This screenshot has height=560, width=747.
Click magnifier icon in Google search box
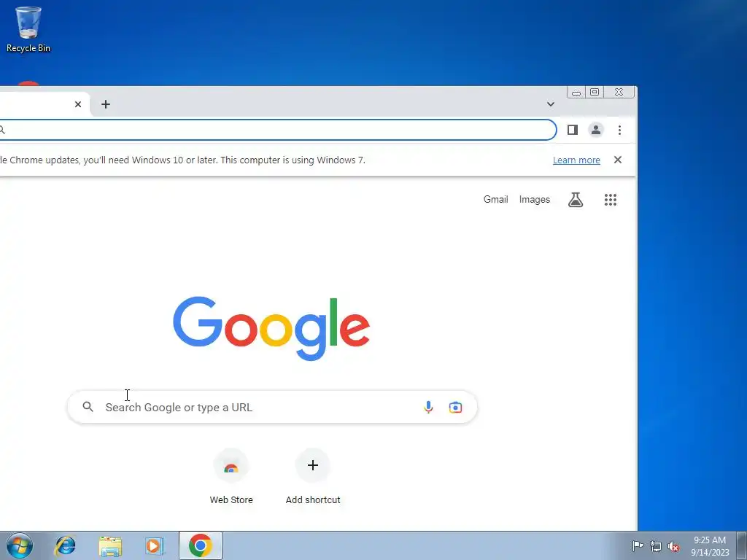coord(88,407)
